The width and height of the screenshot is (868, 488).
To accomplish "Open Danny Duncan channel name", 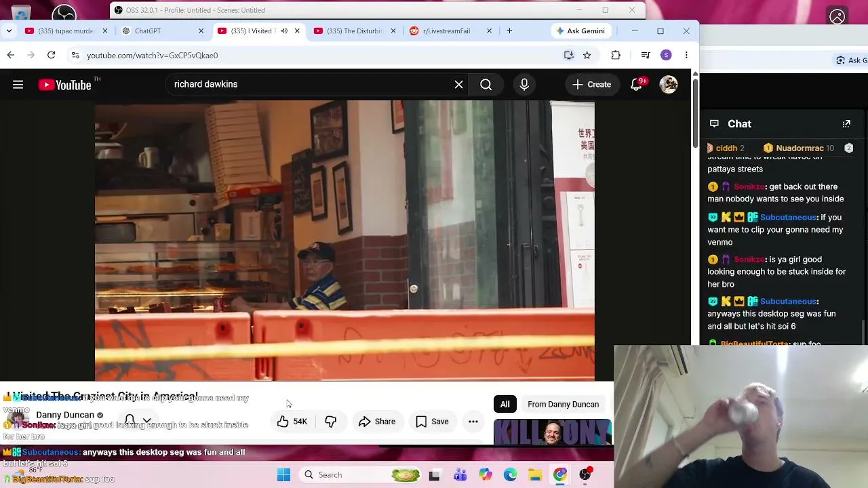I will pyautogui.click(x=65, y=415).
